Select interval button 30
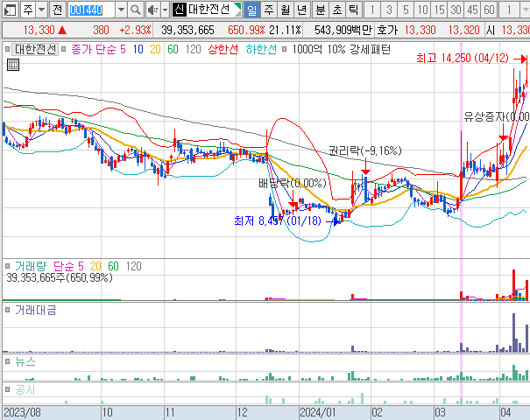Screen dimensions: 530x420 click(x=456, y=10)
